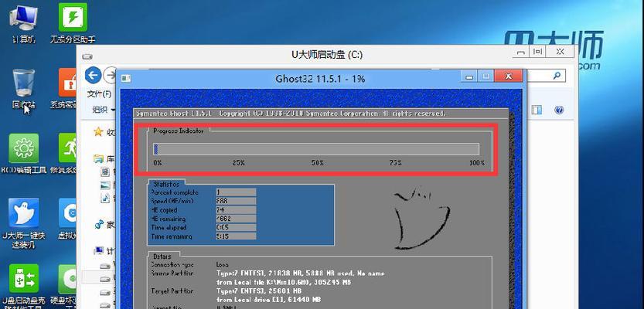Screen dimensions: 644x309
Task: Open the 文件(F) menu in Explorer
Action: click(99, 94)
